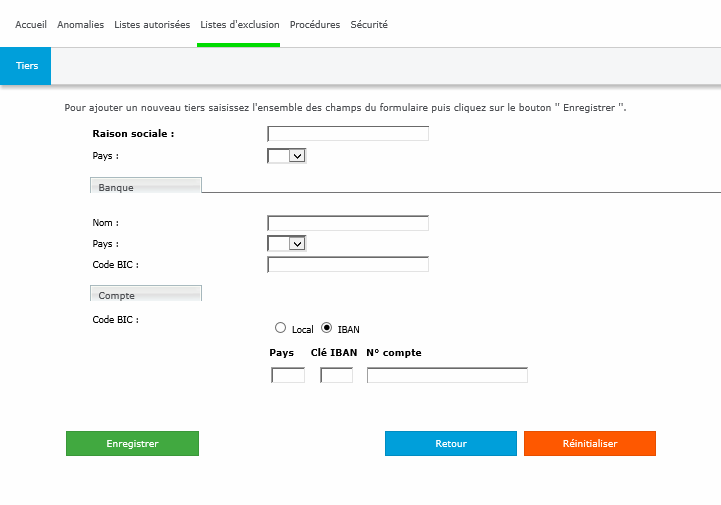Select the Local radio button

click(x=281, y=328)
